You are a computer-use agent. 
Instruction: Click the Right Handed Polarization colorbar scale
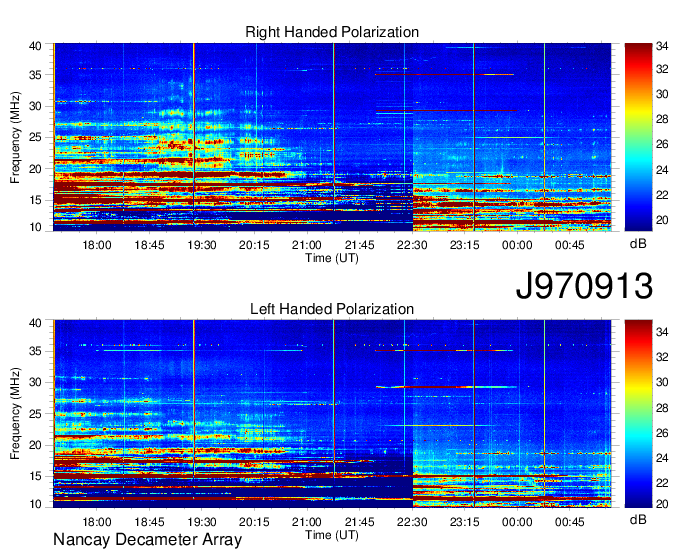point(638,137)
